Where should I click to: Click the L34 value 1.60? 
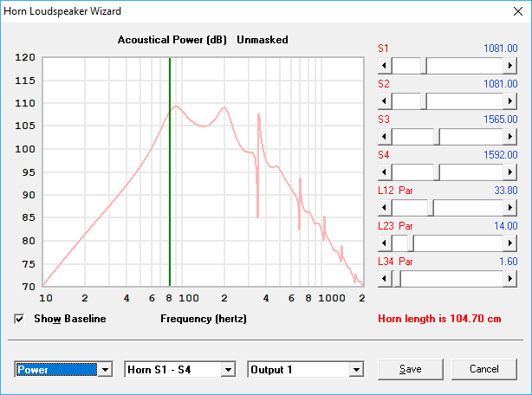coord(509,262)
